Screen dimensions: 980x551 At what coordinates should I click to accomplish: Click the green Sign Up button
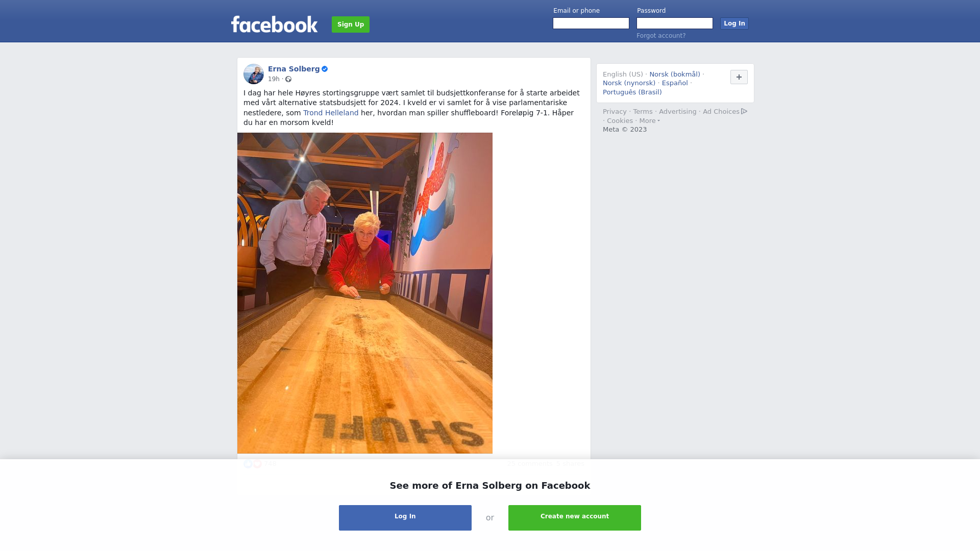pos(351,24)
